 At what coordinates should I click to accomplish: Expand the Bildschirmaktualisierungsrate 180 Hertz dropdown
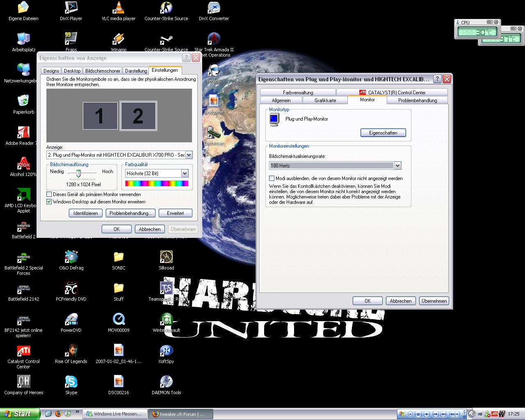point(397,166)
